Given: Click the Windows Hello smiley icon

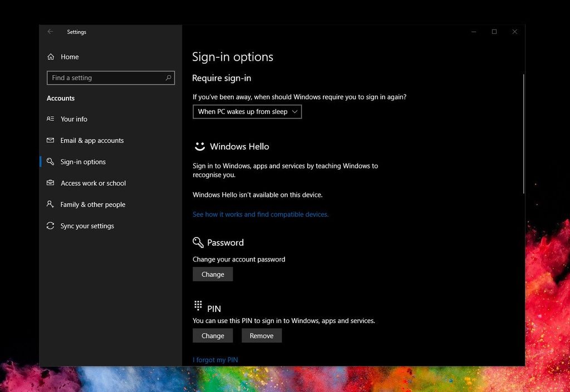Looking at the screenshot, I should tap(199, 146).
